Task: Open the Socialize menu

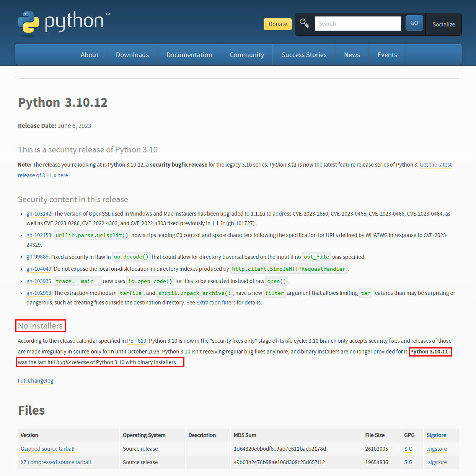Action: pos(443,24)
